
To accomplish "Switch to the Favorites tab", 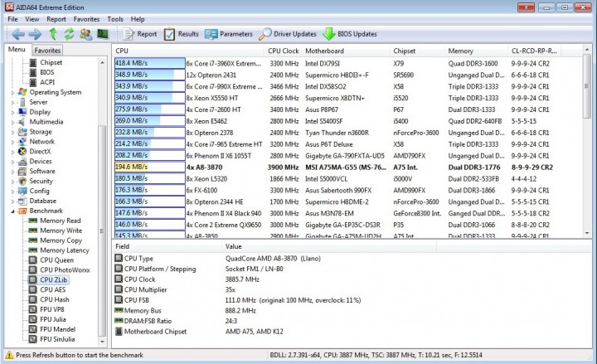I will coord(47,51).
